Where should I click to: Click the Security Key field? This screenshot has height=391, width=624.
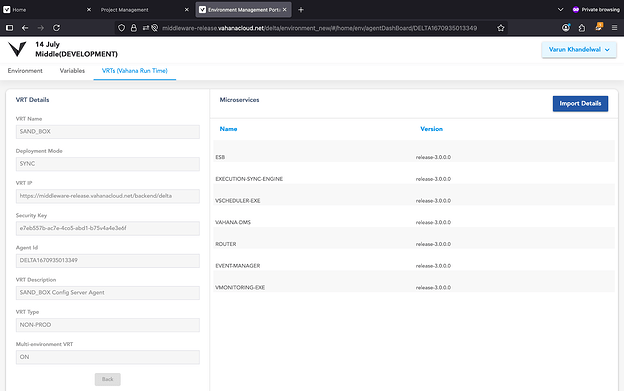107,228
